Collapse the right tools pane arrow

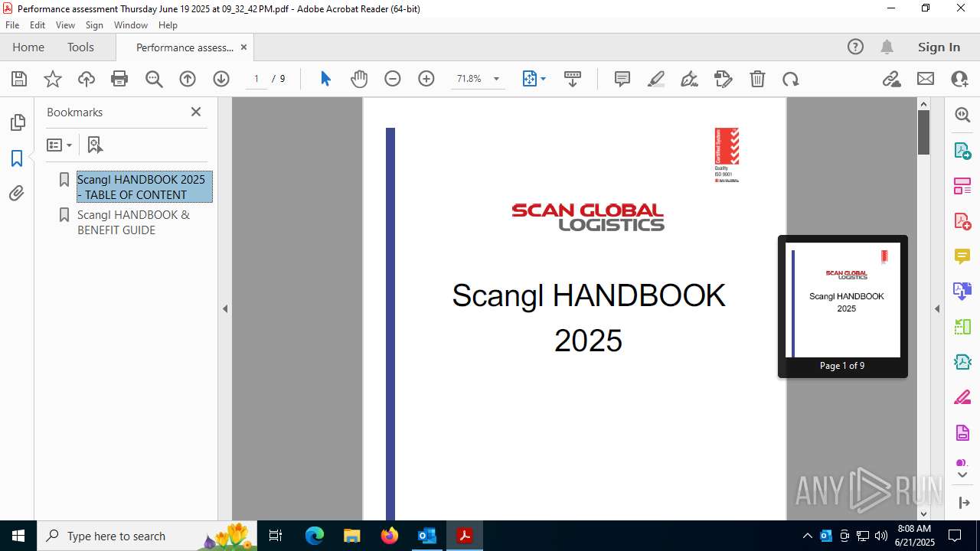point(937,309)
